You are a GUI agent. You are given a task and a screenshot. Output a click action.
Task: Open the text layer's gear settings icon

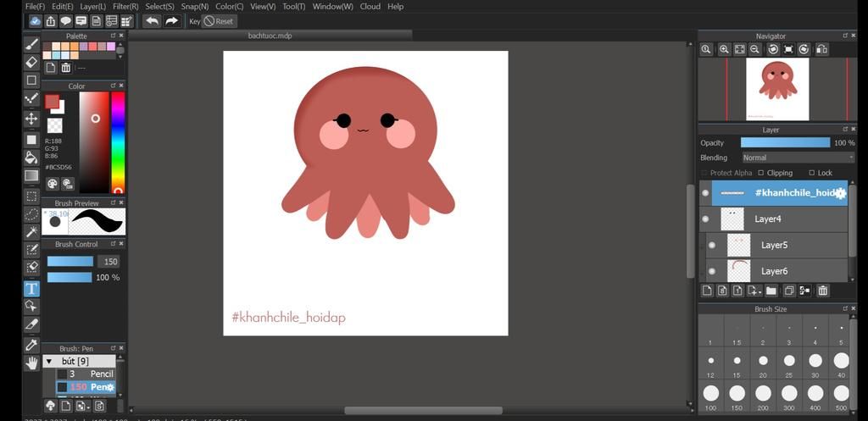[x=840, y=193]
